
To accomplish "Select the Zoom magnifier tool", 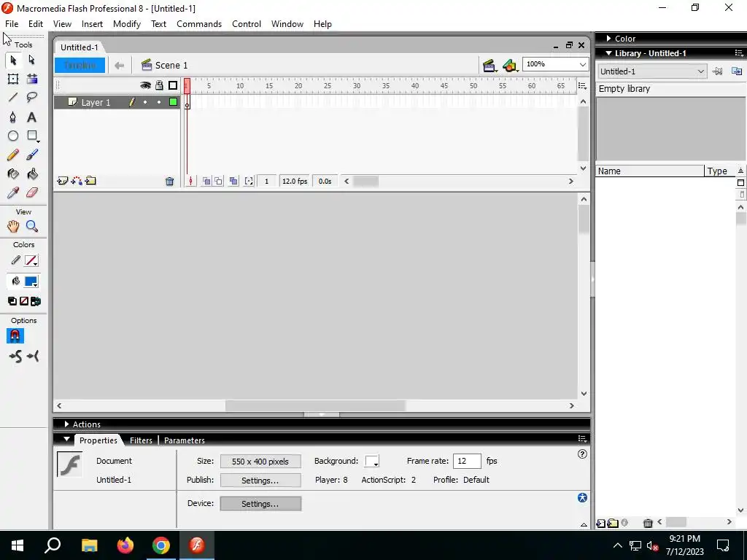I will click(x=32, y=226).
